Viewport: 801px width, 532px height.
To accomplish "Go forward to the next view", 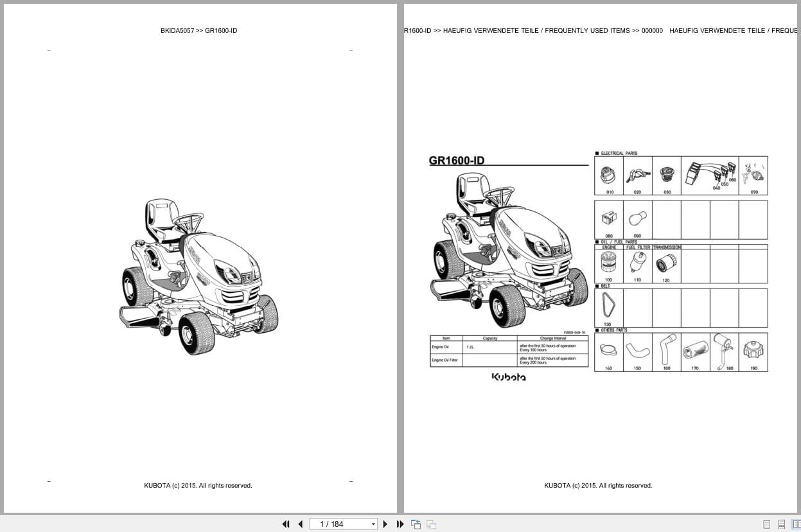I will 431,524.
